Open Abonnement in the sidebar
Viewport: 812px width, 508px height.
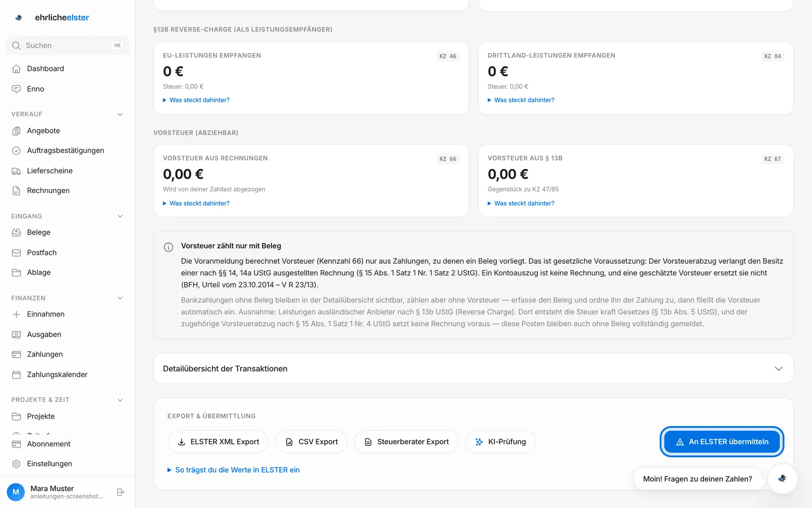point(67,444)
